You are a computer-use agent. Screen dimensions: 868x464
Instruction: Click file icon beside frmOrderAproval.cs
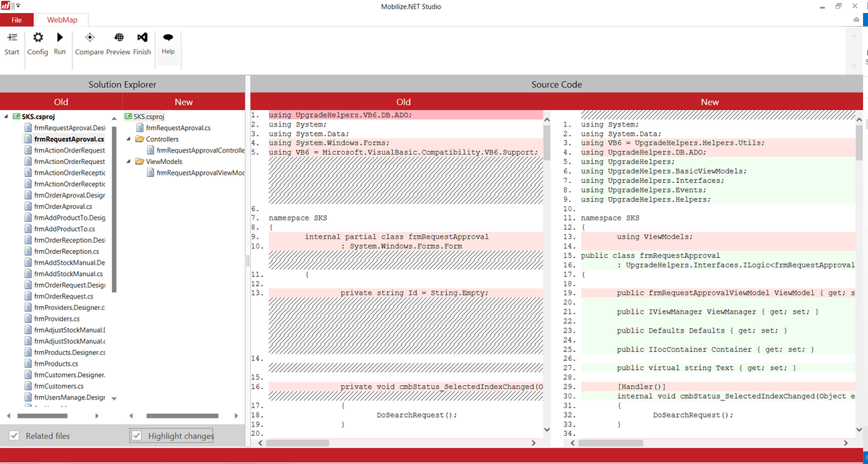(x=27, y=207)
